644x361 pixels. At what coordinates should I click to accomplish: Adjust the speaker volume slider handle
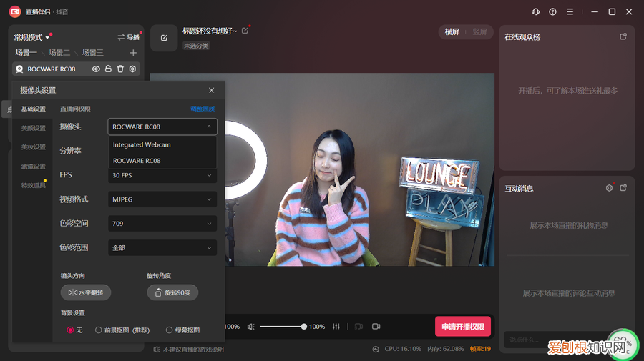(x=303, y=327)
